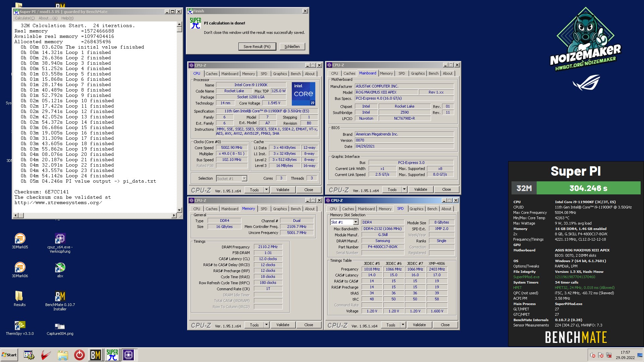The image size is (644, 362).
Task: Click the Super PI logo in Finish dialog
Action: (x=196, y=23)
